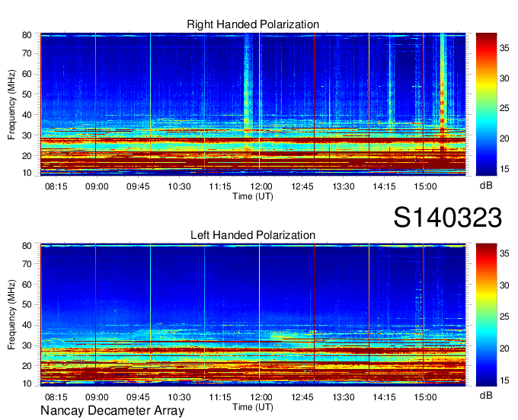Click Frequency (MHz) axis label of Right Handed plot
Screen dimensions: 518x420
11,104
